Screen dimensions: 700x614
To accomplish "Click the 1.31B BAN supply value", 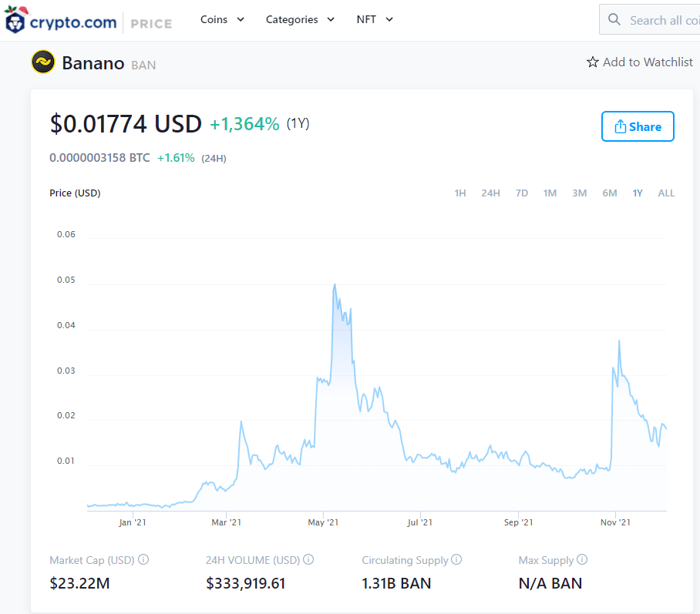I will [396, 583].
